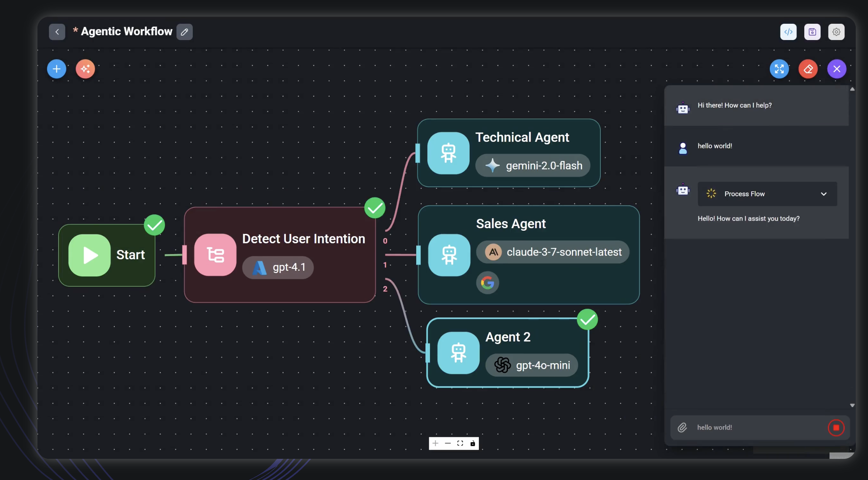
Task: Zoom in the canvas with plus control
Action: click(435, 443)
